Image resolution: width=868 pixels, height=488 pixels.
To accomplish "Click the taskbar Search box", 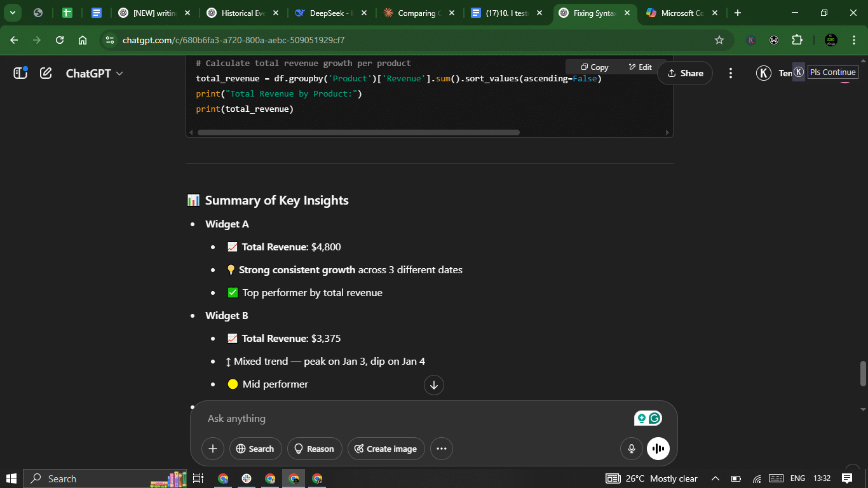I will pyautogui.click(x=105, y=478).
